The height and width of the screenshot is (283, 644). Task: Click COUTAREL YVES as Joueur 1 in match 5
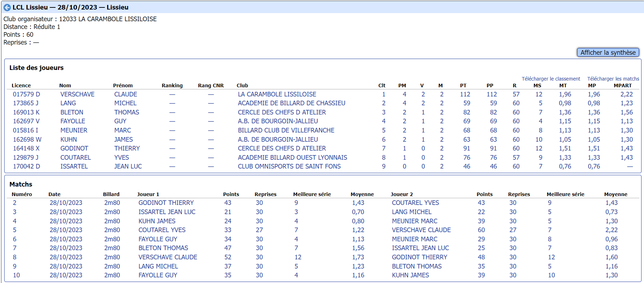pos(162,230)
